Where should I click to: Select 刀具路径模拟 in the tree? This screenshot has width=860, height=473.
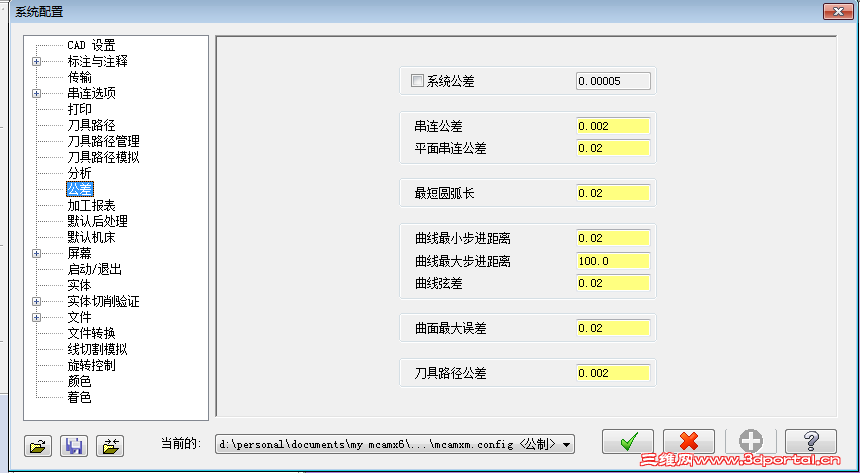pyautogui.click(x=103, y=157)
